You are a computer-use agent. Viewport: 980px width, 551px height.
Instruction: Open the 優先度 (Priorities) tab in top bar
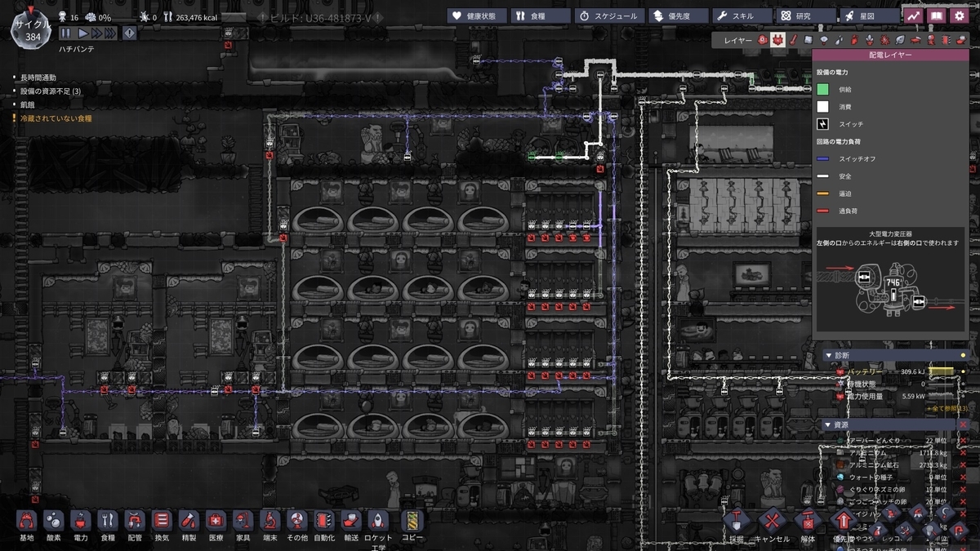[x=677, y=16]
